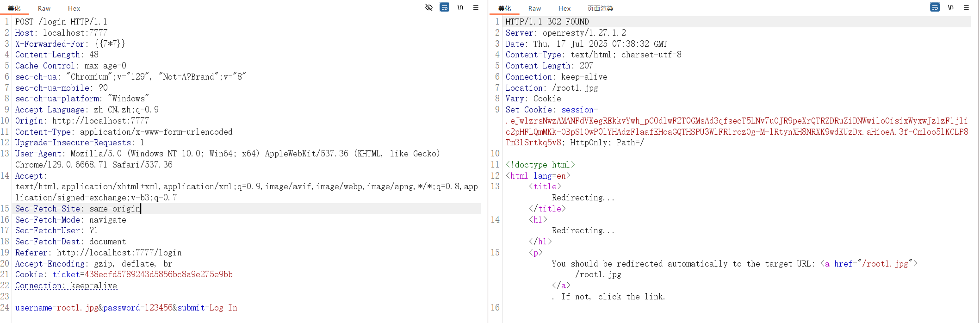Click the password=123456 body parameter
The height and width of the screenshot is (323, 980).
[x=138, y=308]
